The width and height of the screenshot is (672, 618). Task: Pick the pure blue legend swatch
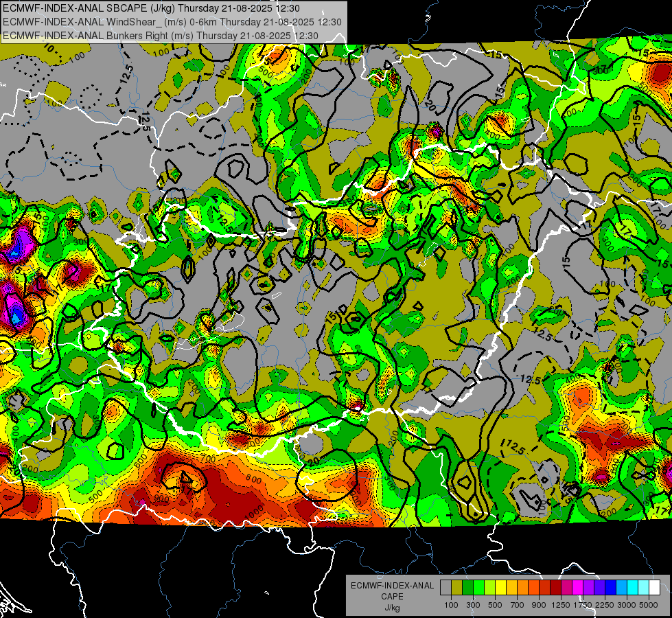pyautogui.click(x=611, y=588)
